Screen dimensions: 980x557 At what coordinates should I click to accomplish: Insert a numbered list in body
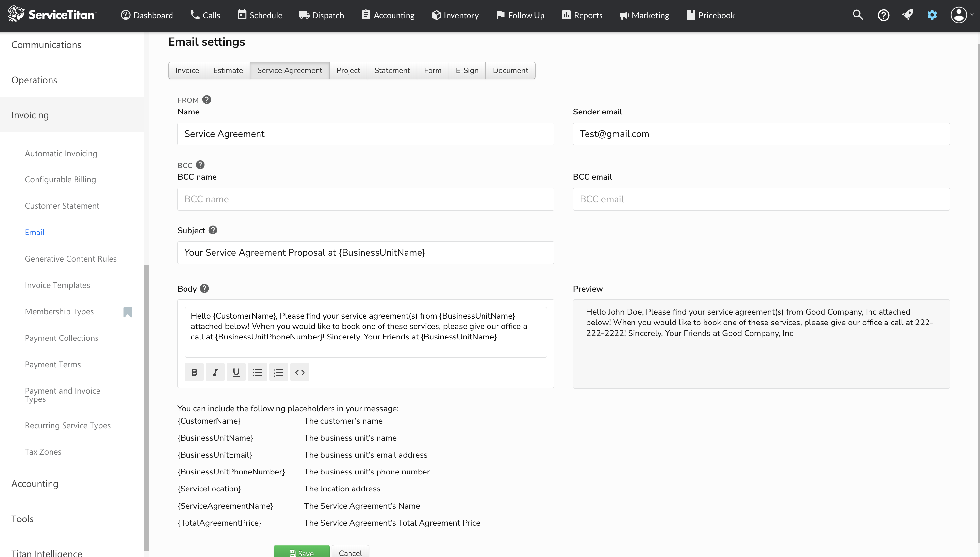(278, 372)
